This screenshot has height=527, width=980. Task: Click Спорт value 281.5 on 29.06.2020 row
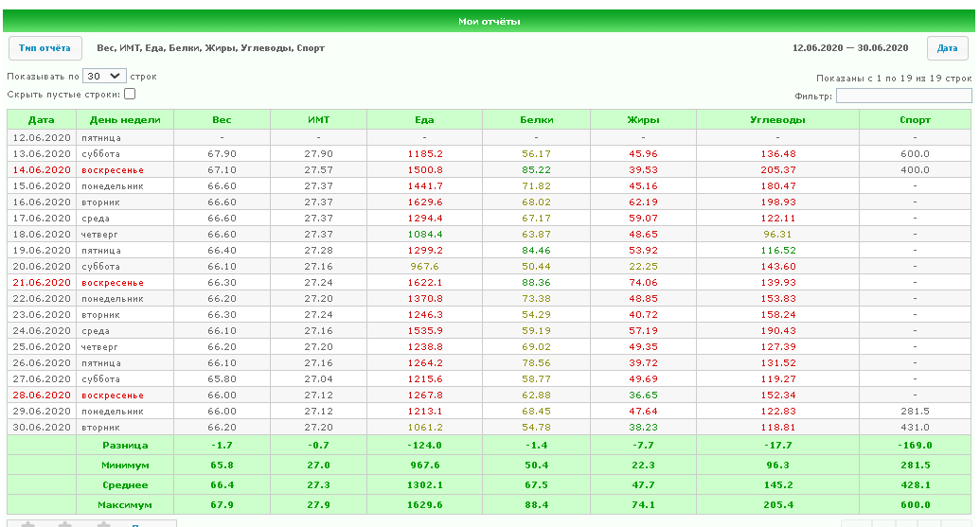pos(915,412)
